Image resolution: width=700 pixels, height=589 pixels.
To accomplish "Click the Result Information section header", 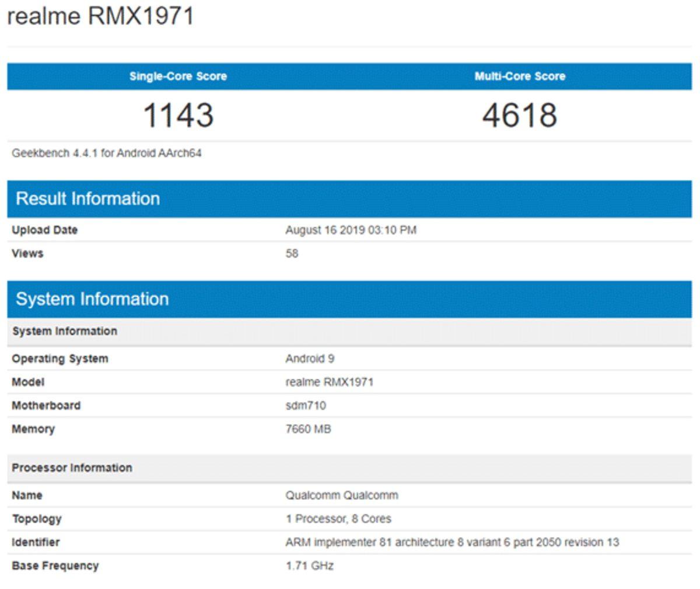I will (89, 198).
